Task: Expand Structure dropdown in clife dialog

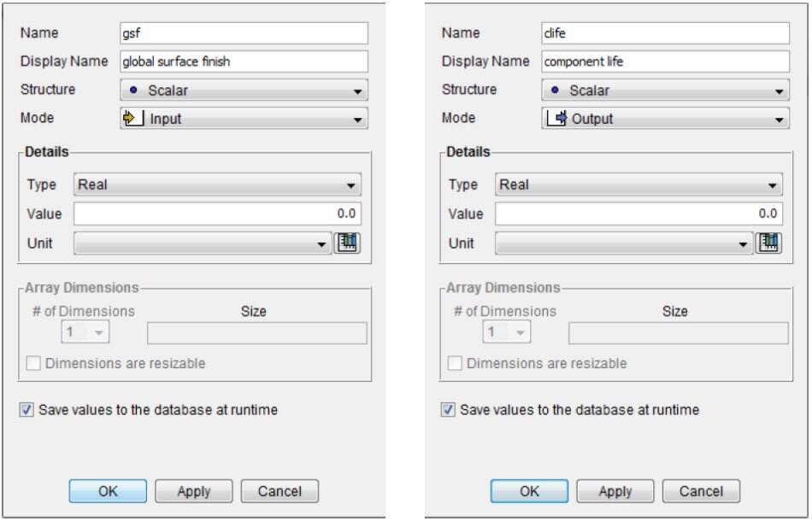Action: 664,91
